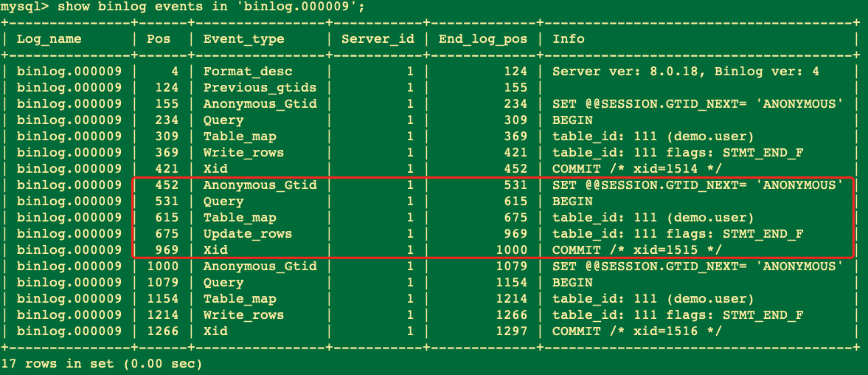
Task: Click the End_log_pos value 1266
Action: tap(512, 314)
